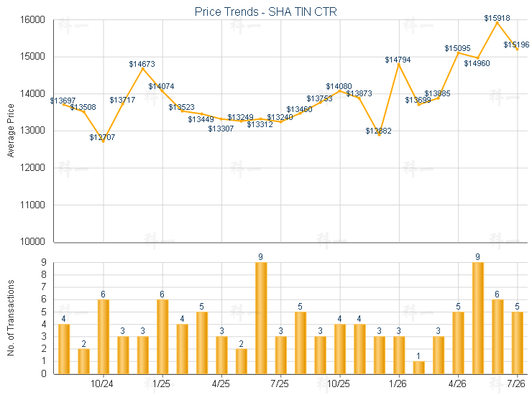The height and width of the screenshot is (395, 532).
Task: Select the first $13697 data point
Action: (63, 104)
